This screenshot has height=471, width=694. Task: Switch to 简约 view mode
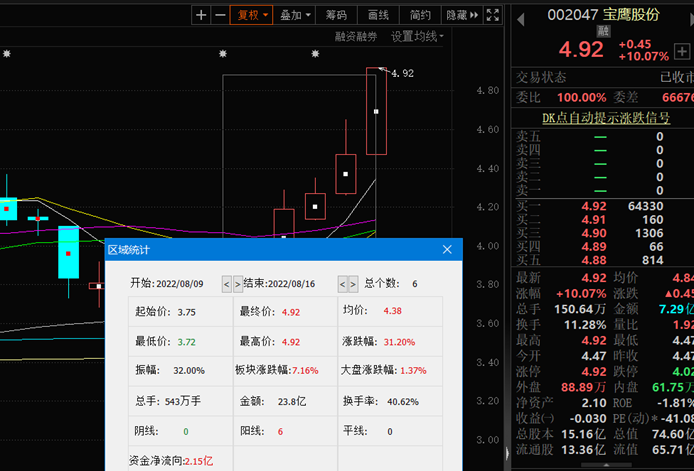(420, 15)
